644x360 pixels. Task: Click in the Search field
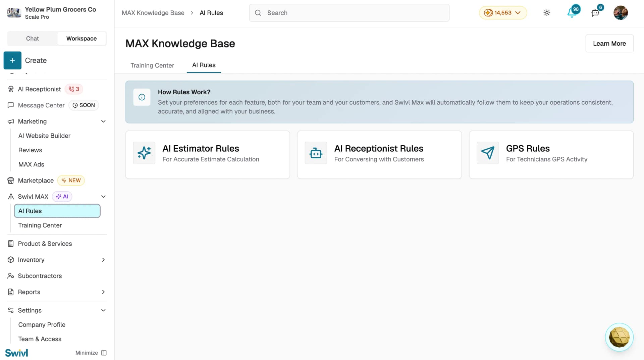tap(349, 13)
